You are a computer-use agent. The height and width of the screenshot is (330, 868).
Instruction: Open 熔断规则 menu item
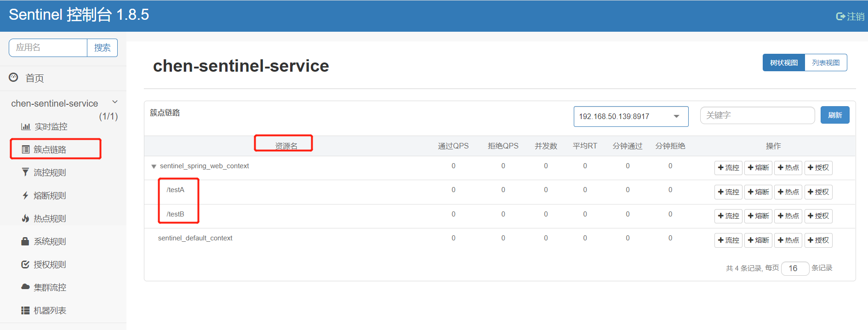(x=50, y=195)
